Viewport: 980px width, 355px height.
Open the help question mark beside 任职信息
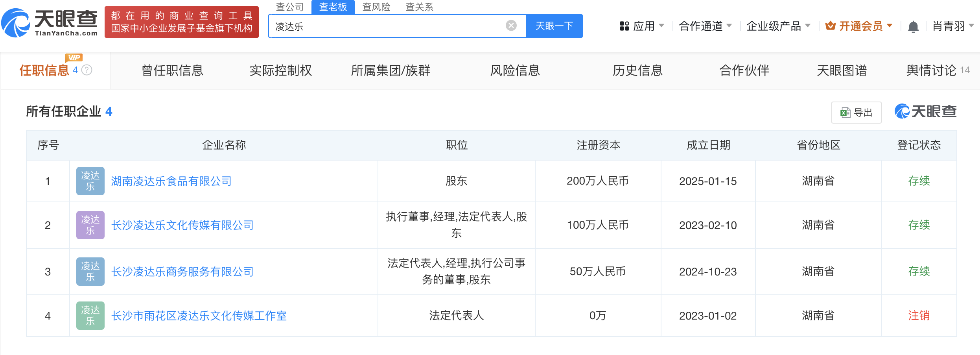point(87,70)
